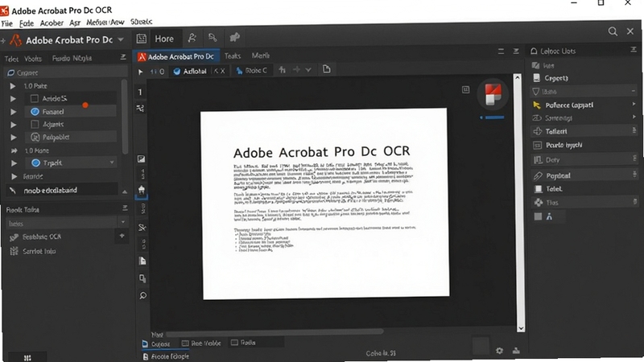Open the Asr menu in the menu bar
644x362 pixels.
click(x=75, y=23)
